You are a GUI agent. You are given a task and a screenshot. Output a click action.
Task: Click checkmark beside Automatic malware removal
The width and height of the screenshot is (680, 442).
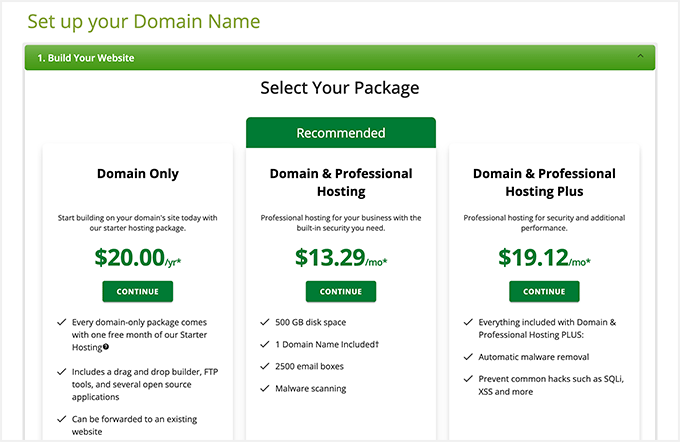(468, 357)
